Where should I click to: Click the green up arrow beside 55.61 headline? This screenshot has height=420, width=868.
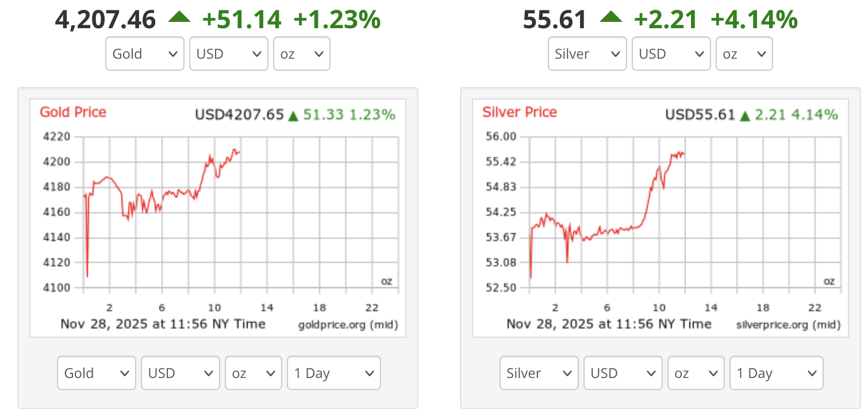click(610, 18)
